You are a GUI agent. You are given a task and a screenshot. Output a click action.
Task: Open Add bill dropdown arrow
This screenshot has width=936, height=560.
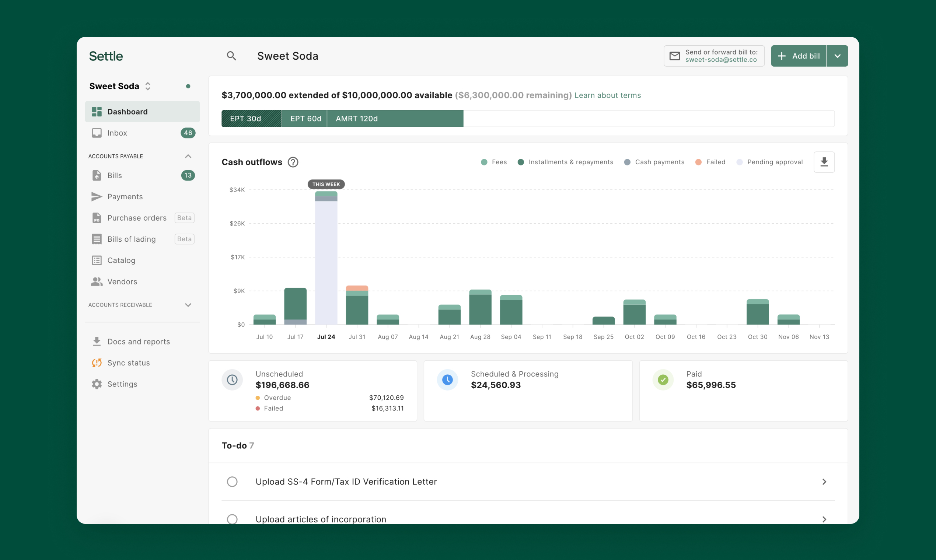[837, 56]
